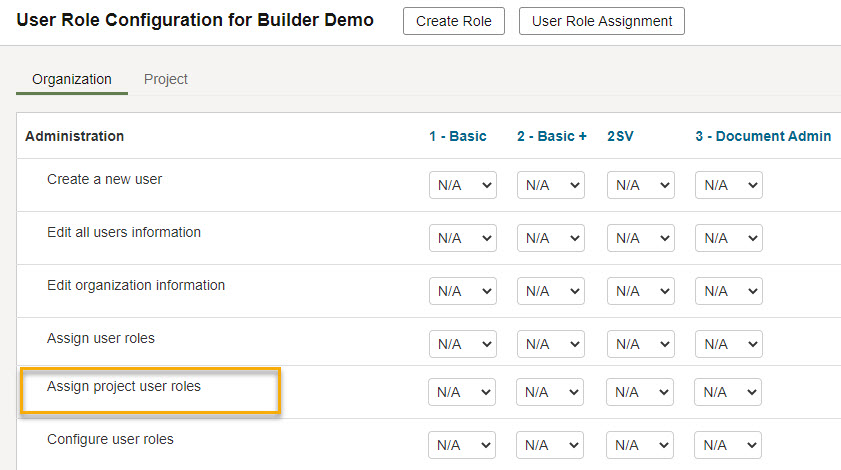Open Assign user roles dropdown under Document Admin
The height and width of the screenshot is (470, 841).
(728, 344)
